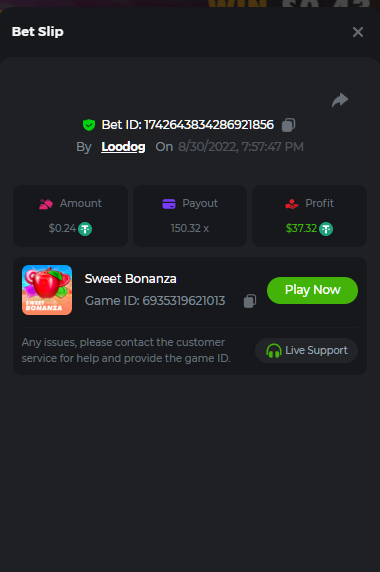380x572 pixels.
Task: Close the Bet Slip panel
Action: 358,32
